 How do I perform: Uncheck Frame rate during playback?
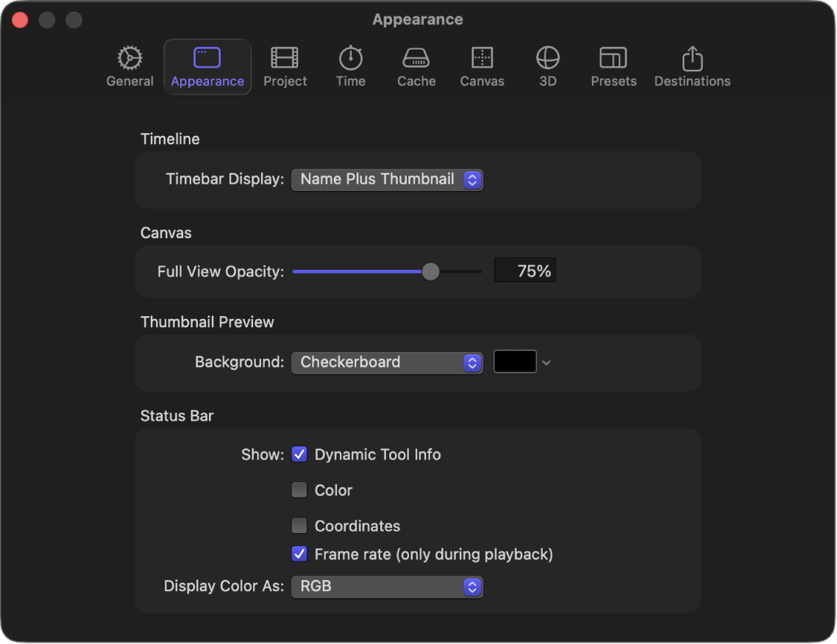(x=299, y=554)
